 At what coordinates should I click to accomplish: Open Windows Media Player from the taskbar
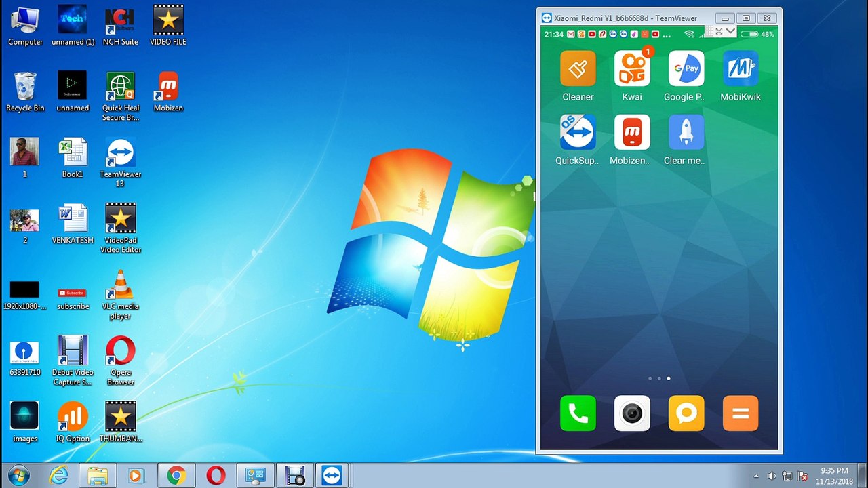click(x=136, y=476)
